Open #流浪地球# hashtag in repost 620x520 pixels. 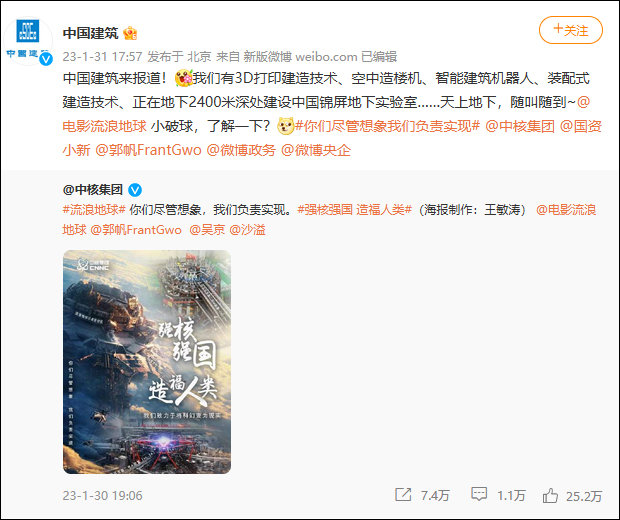(x=94, y=210)
